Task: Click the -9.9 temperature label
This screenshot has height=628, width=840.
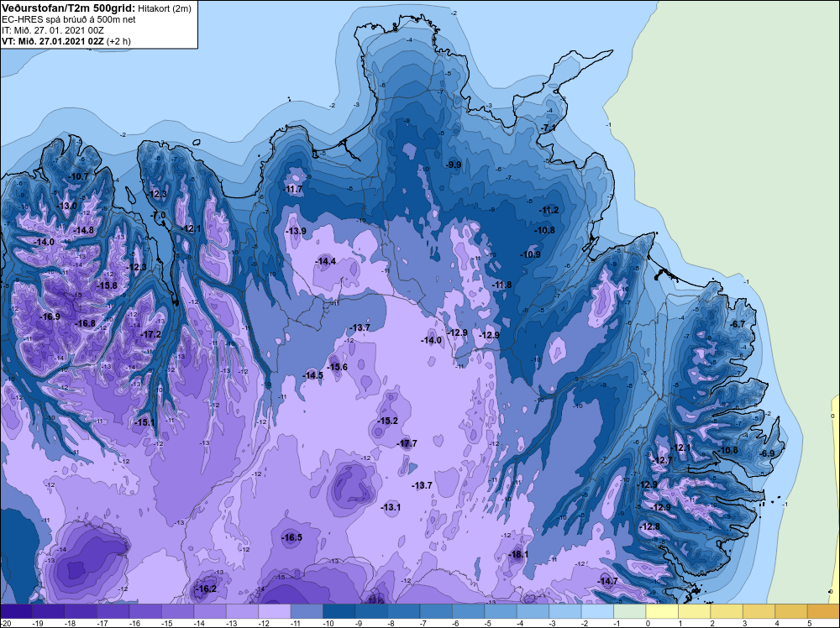Action: coord(454,165)
